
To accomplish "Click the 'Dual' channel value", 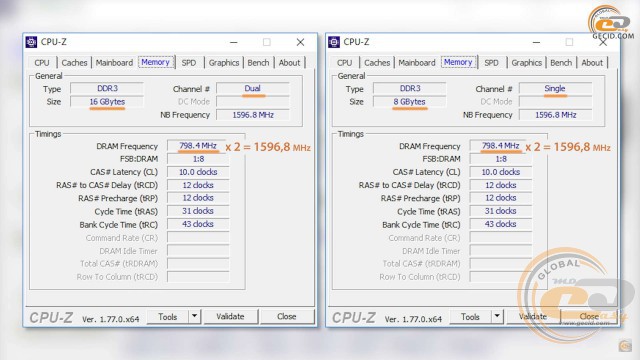I will (253, 89).
